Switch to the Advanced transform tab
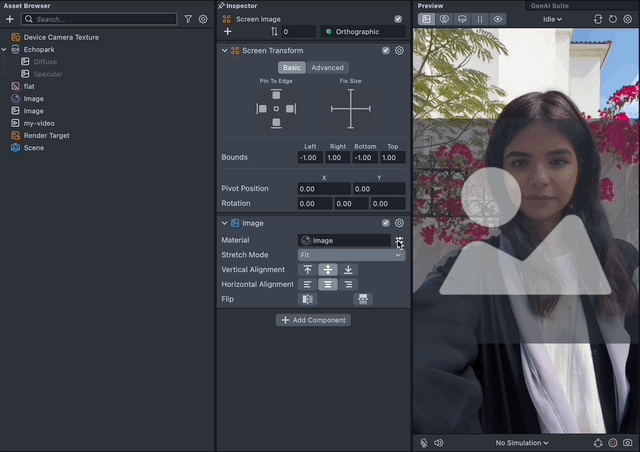Image resolution: width=640 pixels, height=452 pixels. (327, 68)
